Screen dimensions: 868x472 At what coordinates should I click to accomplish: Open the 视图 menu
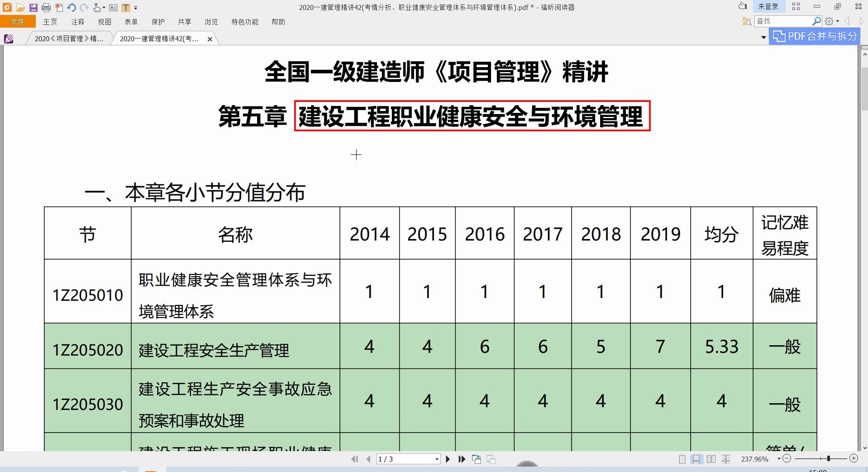104,21
